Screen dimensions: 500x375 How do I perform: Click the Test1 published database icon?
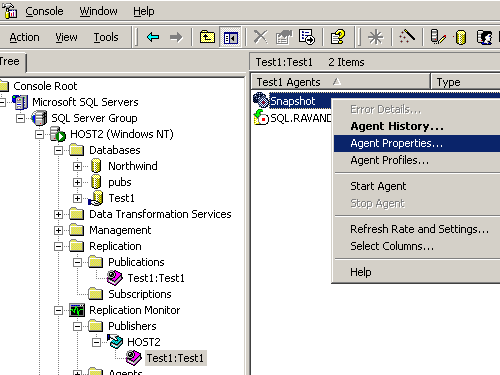tap(96, 198)
